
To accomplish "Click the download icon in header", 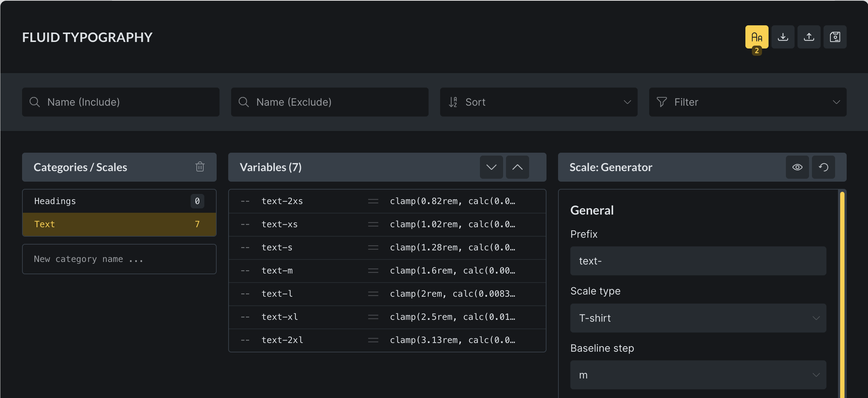I will click(x=783, y=37).
